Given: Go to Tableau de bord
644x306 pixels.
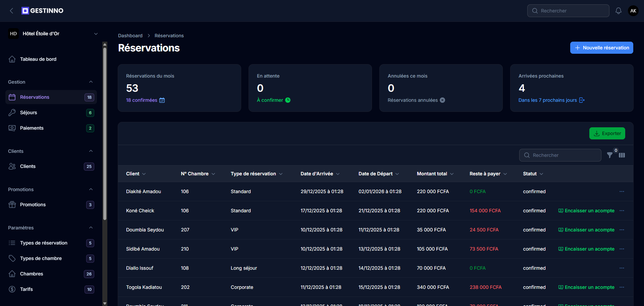Looking at the screenshot, I should [x=51, y=59].
